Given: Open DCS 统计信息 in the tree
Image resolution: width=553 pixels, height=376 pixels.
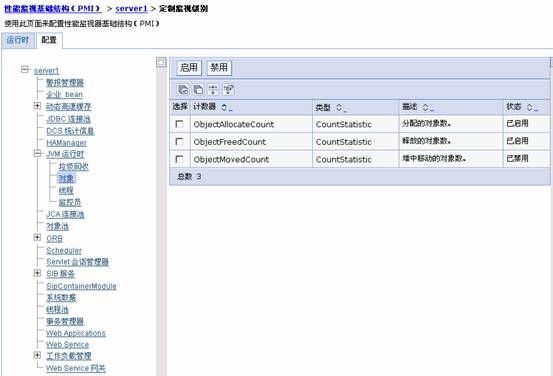Looking at the screenshot, I should [x=70, y=131].
